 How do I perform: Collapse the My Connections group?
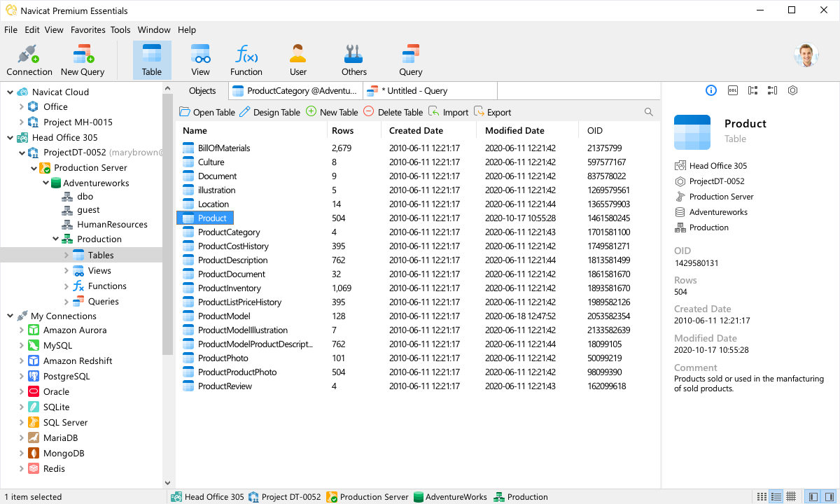coord(10,316)
